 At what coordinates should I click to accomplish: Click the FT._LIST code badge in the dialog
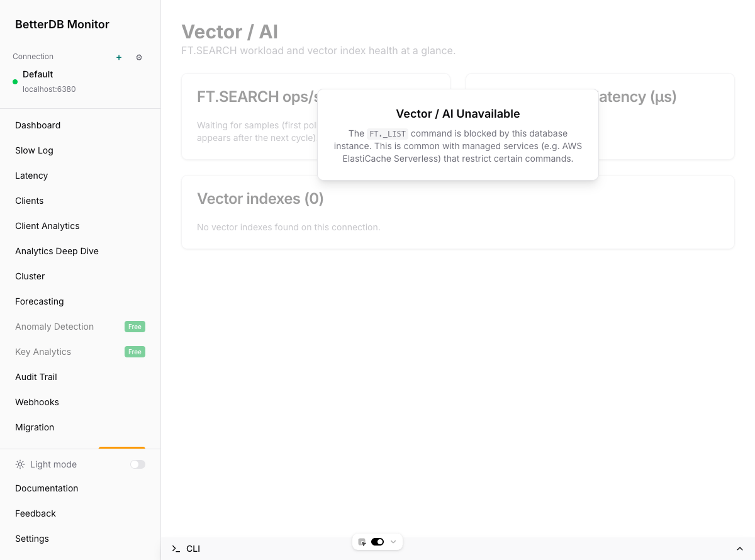pos(388,133)
